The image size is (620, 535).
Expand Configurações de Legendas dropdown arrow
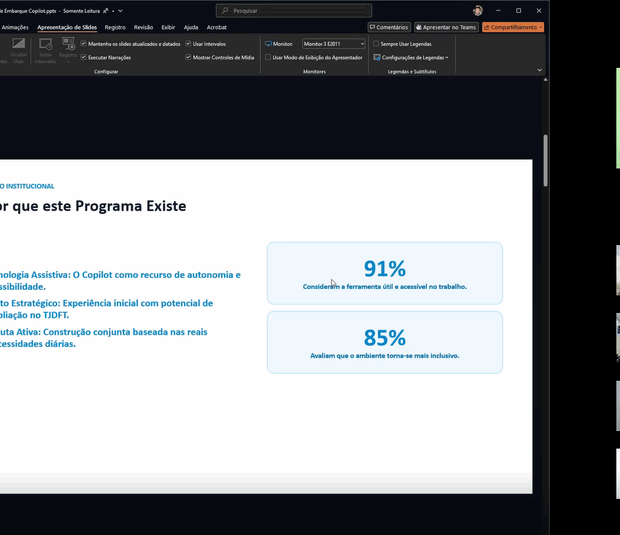click(x=447, y=58)
